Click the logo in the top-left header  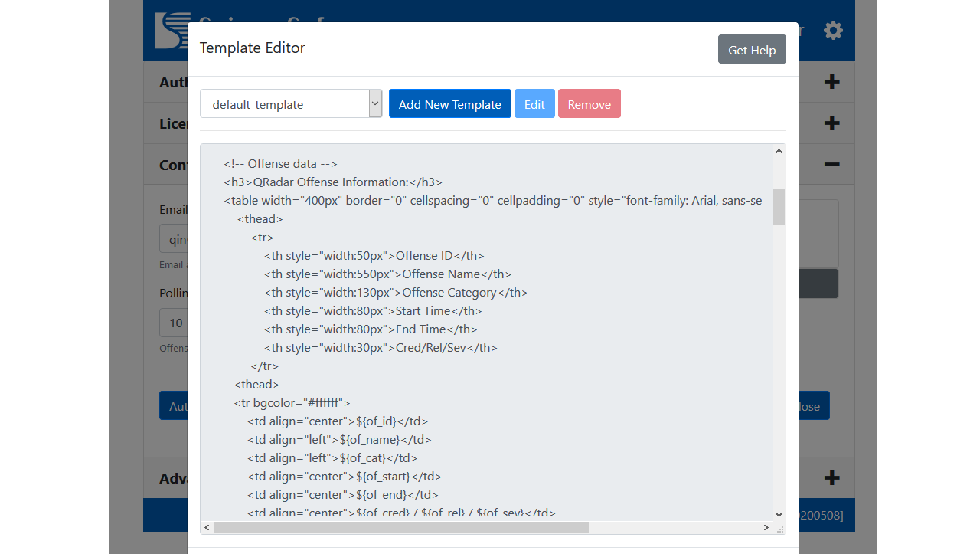[171, 32]
